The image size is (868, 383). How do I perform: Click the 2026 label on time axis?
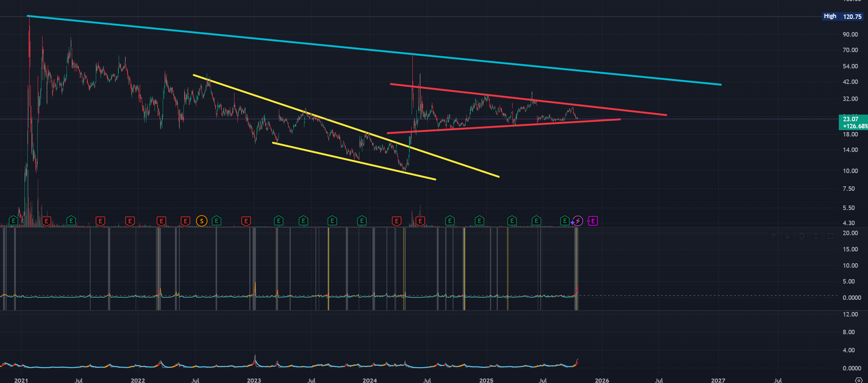(x=602, y=380)
